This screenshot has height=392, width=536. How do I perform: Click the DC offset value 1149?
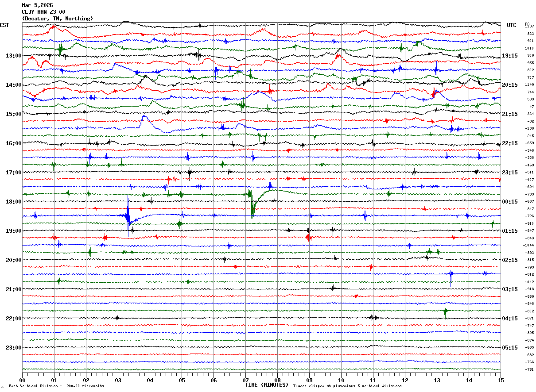tap(529, 85)
